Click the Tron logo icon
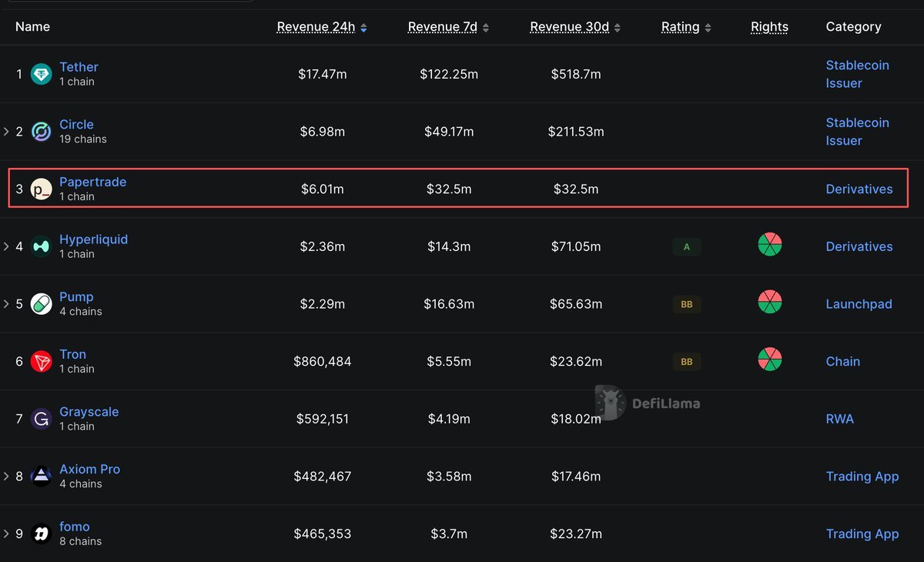The image size is (924, 562). click(x=41, y=361)
